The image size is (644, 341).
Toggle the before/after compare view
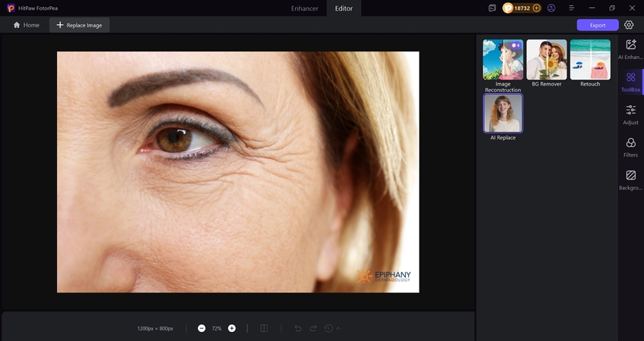click(x=264, y=328)
